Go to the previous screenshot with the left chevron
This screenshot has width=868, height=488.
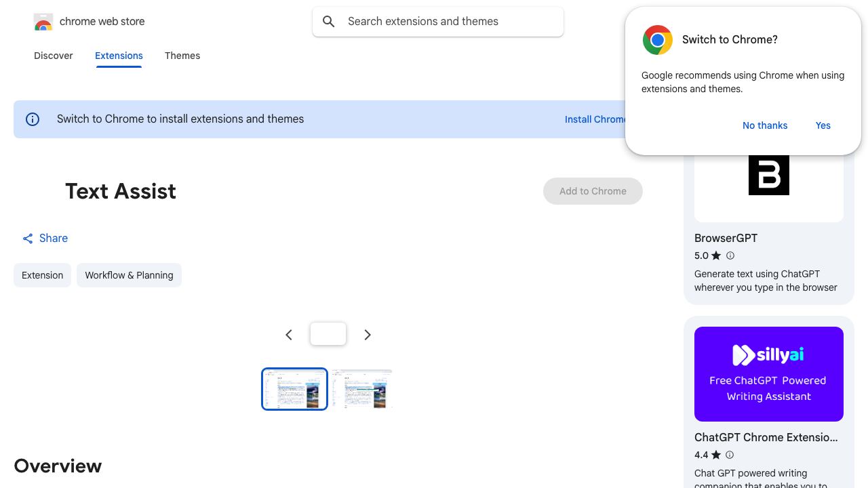click(x=289, y=335)
